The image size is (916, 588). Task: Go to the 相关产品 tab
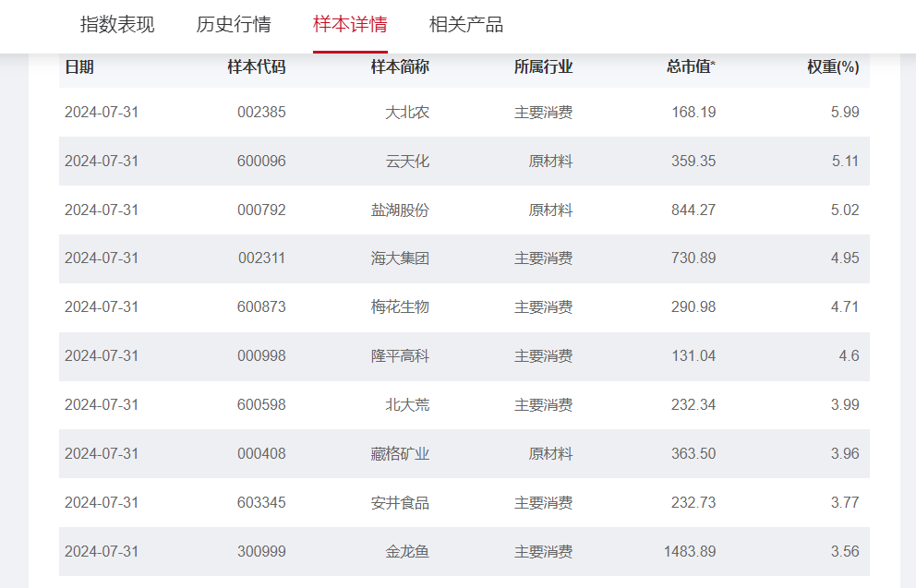466,25
